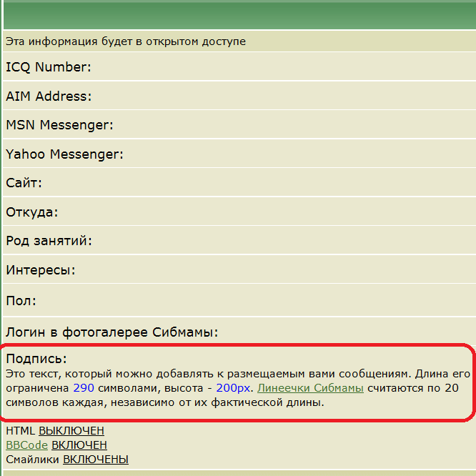The width and height of the screenshot is (476, 476).
Task: Click the Yahoo Messenger label
Action: click(x=64, y=154)
